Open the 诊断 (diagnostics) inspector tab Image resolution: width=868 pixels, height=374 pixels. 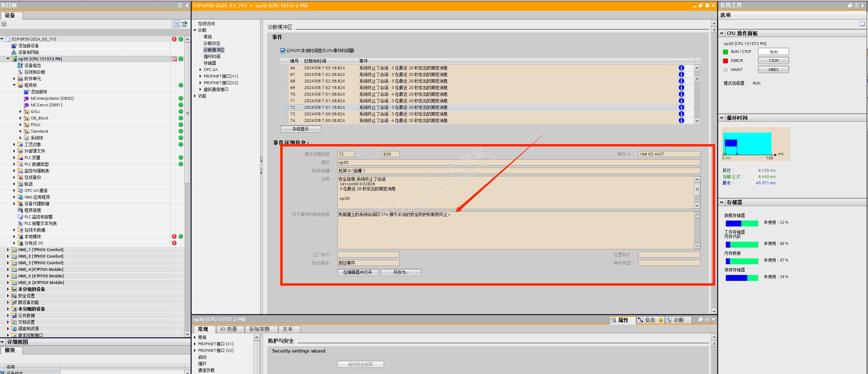coord(678,320)
